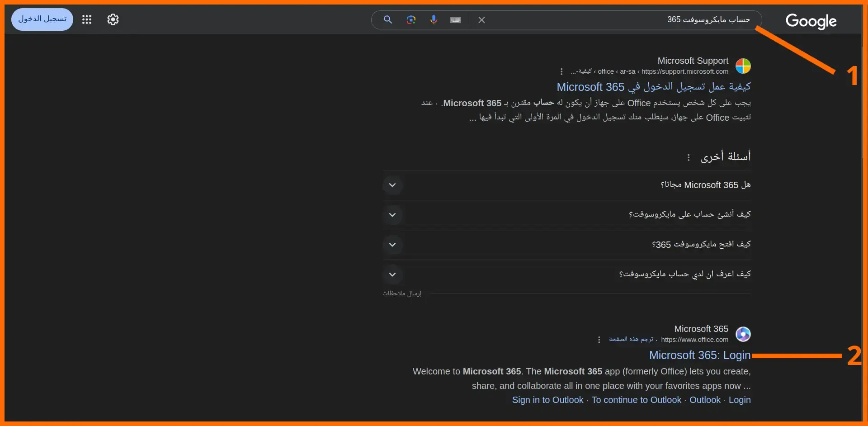Open the on-screen keyboard icon
Image resolution: width=868 pixels, height=426 pixels.
coord(456,20)
